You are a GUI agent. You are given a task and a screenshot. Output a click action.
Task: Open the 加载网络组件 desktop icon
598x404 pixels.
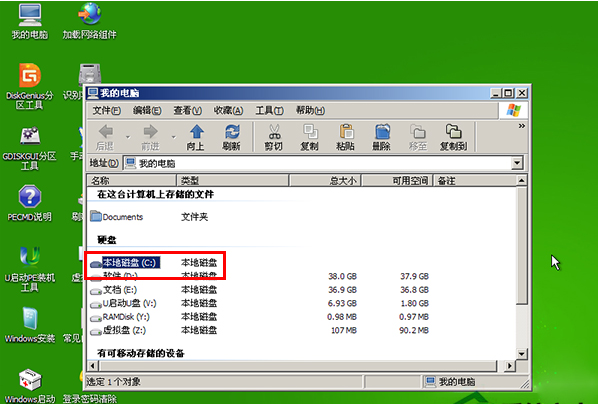pyautogui.click(x=89, y=22)
